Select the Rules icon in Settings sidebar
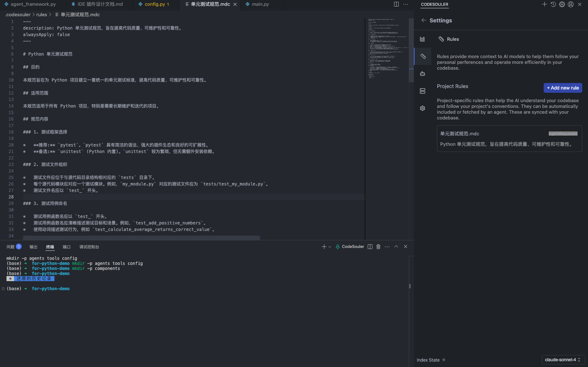The height and width of the screenshot is (367, 588). pos(423,56)
